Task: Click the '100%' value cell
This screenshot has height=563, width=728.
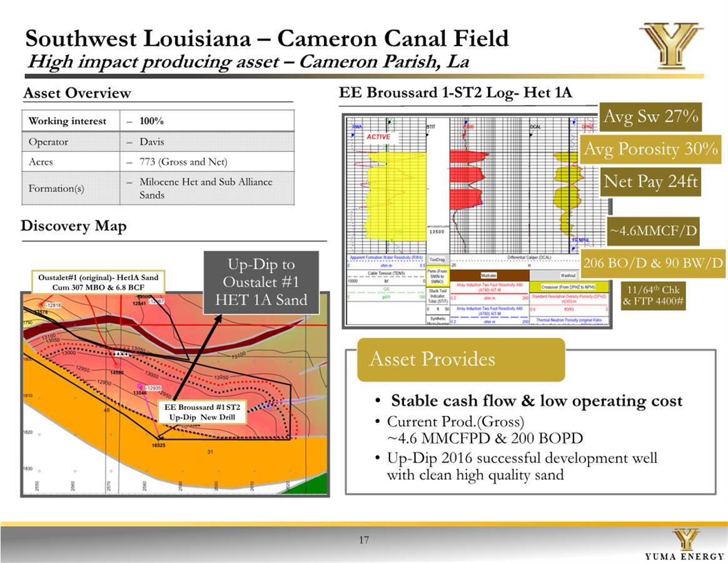Action: coord(207,121)
